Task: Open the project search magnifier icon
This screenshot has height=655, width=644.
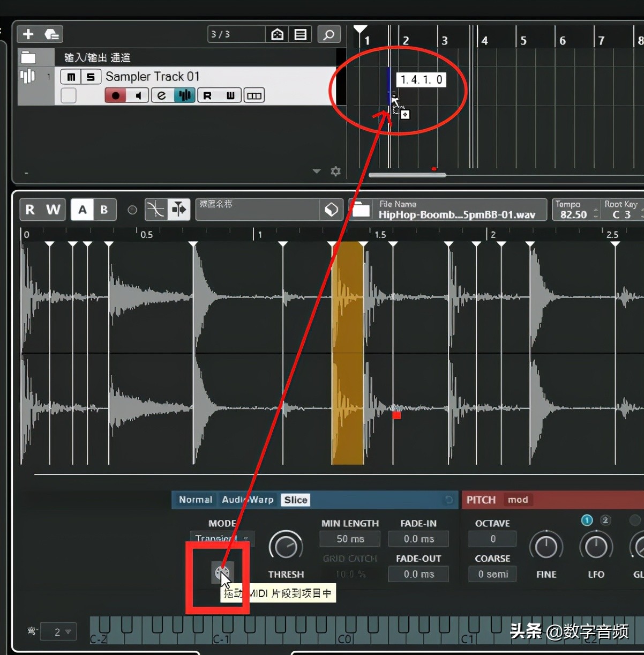Action: [329, 34]
